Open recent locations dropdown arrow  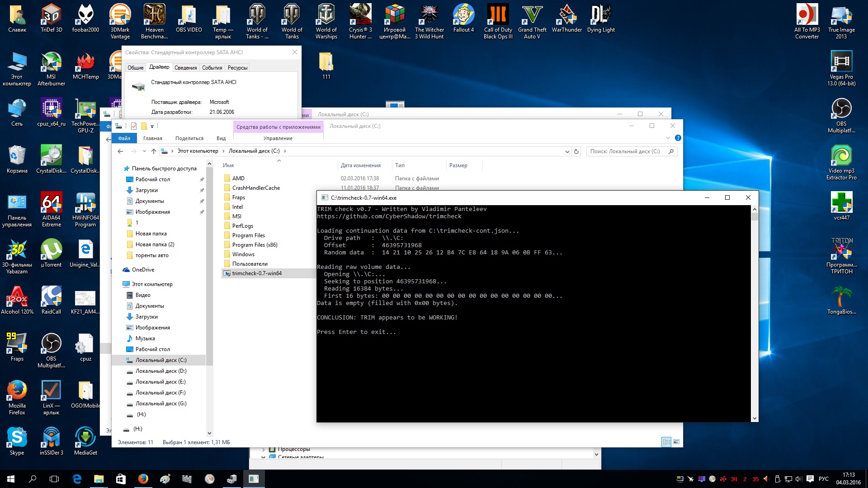click(144, 151)
